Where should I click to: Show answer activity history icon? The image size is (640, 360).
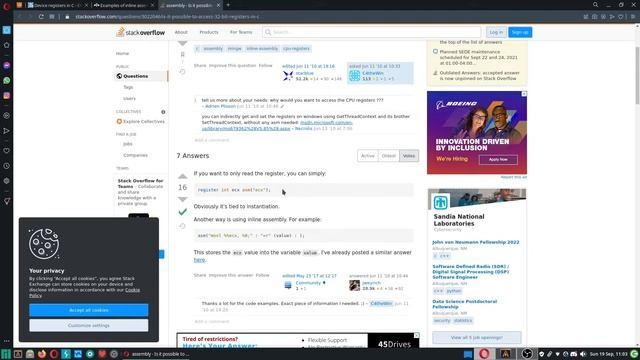click(182, 226)
